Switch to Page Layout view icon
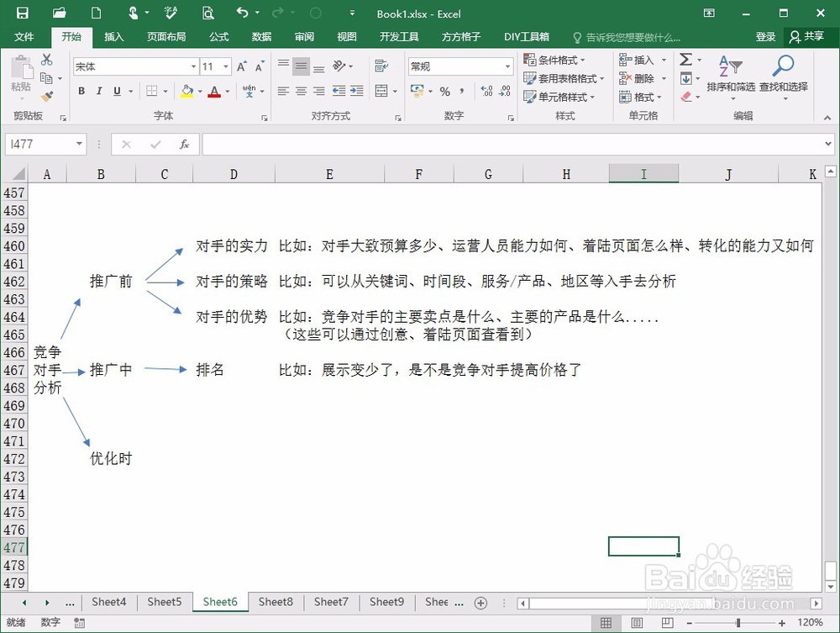 pyautogui.click(x=637, y=623)
